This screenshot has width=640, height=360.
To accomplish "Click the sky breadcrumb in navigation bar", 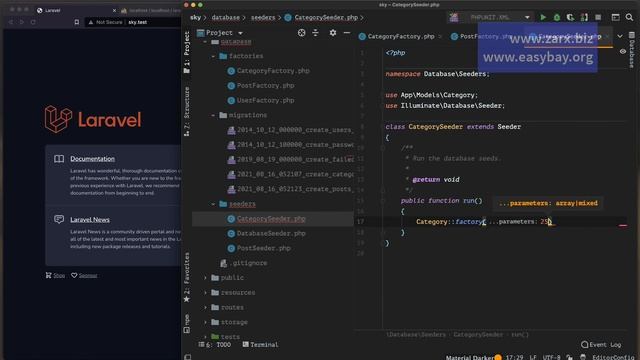I will coord(196,18).
